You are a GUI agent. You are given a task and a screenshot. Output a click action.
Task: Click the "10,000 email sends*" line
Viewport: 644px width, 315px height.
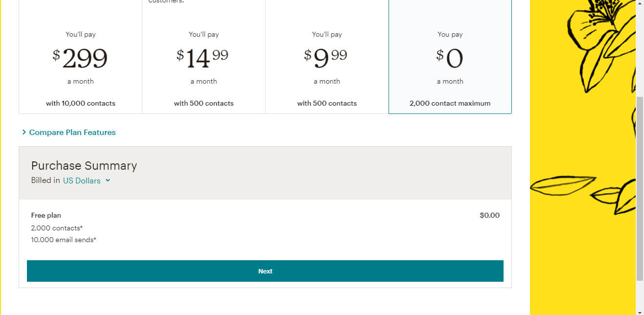(x=64, y=240)
